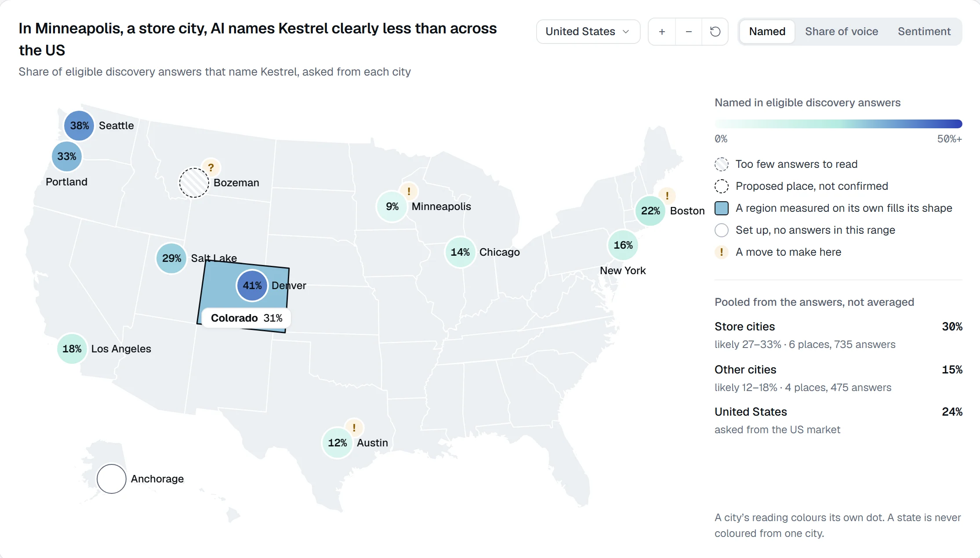Click the 'Proposed place, not confirmed' legend entry
Viewport: 980px width, 558px height.
[802, 186]
